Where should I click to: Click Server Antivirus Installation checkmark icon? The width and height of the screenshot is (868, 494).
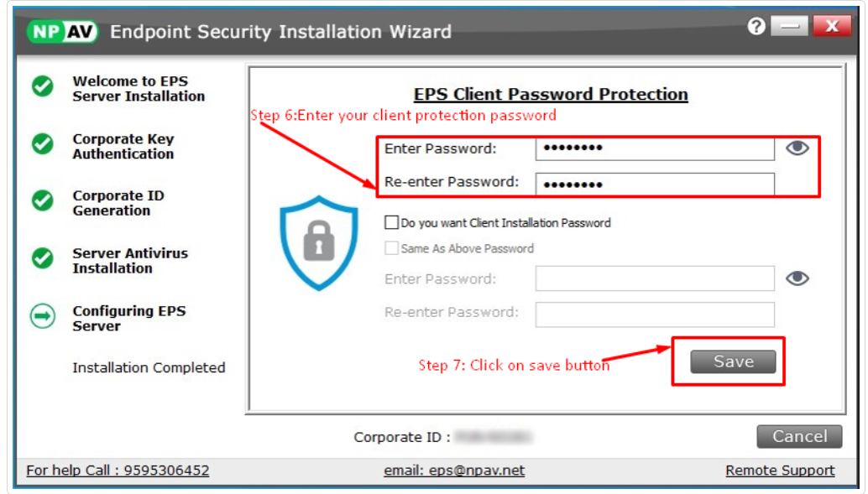coord(43,258)
